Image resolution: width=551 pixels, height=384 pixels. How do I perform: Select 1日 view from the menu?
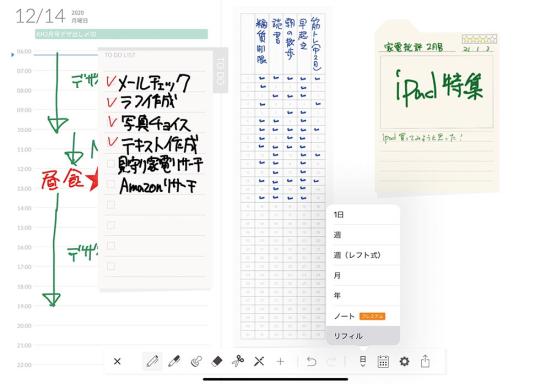pos(363,215)
